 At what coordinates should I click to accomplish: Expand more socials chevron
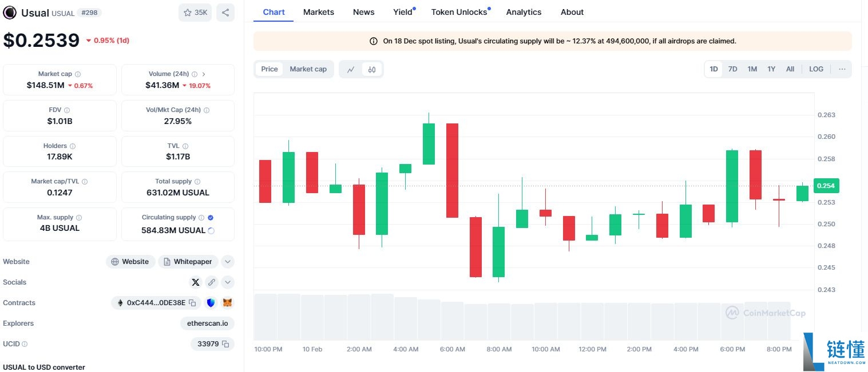[x=228, y=282]
